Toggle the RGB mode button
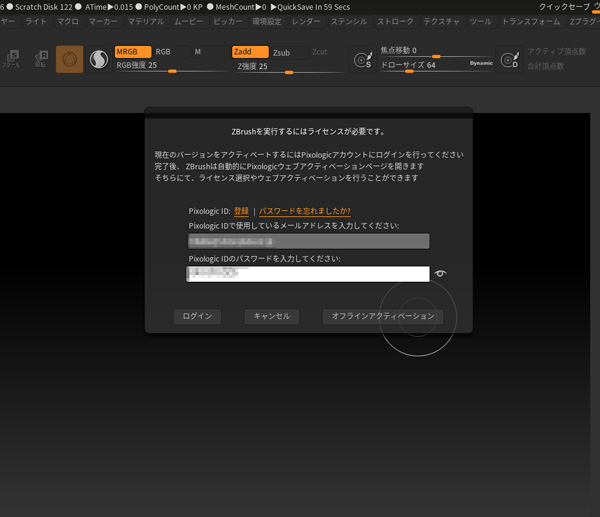The width and height of the screenshot is (600, 517). click(x=171, y=52)
